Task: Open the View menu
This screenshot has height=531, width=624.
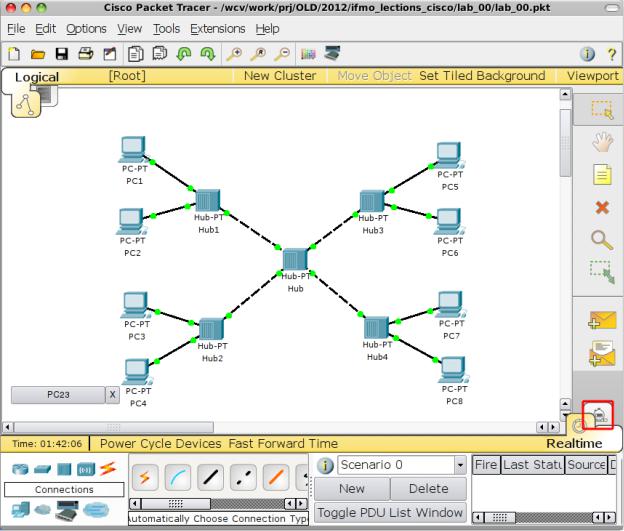Action: [129, 29]
